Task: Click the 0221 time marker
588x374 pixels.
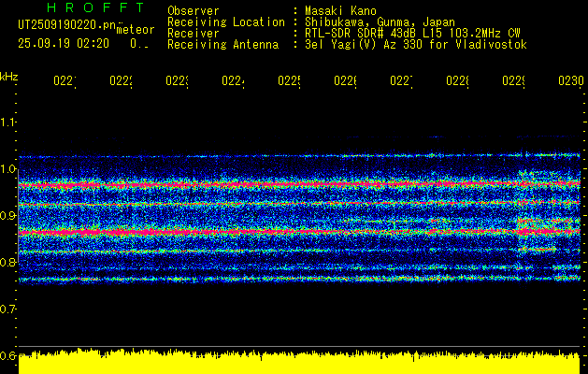Action: tap(65, 81)
